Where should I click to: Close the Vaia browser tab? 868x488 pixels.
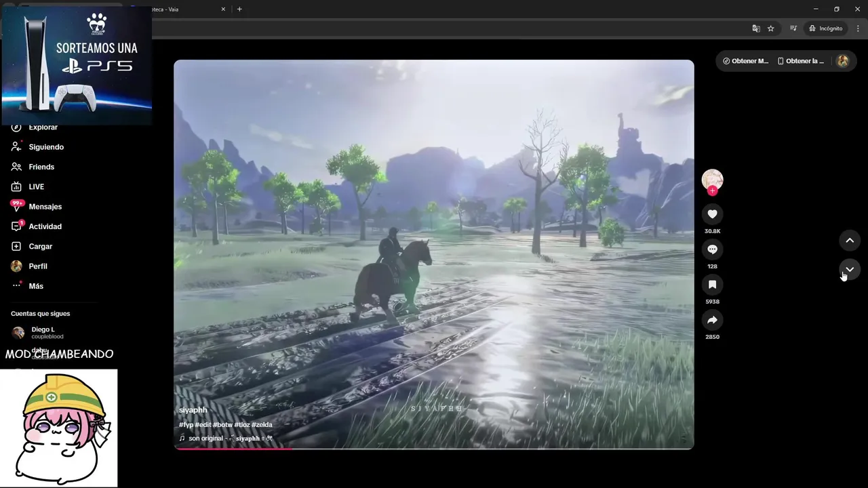click(x=224, y=9)
